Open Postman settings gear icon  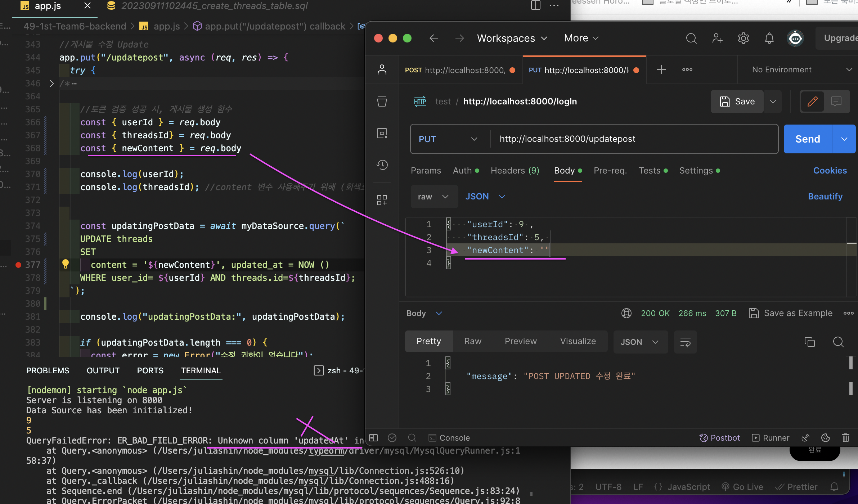click(743, 38)
